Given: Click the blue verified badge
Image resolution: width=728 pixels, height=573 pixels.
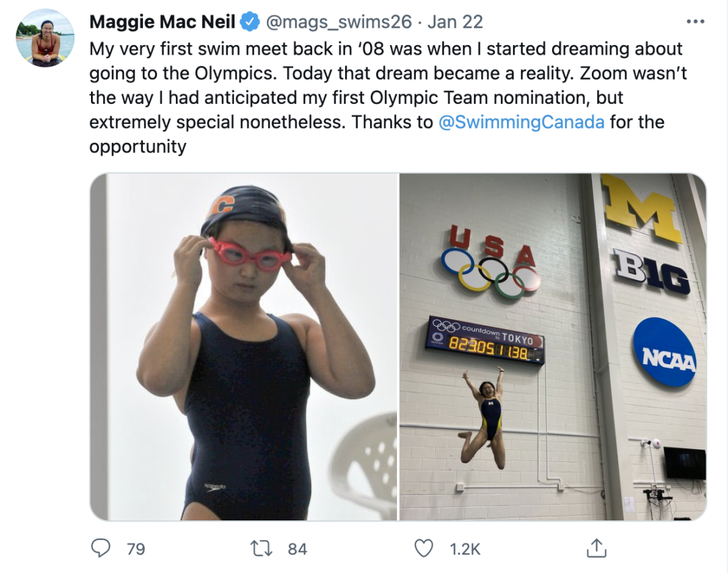Looking at the screenshot, I should [x=251, y=22].
